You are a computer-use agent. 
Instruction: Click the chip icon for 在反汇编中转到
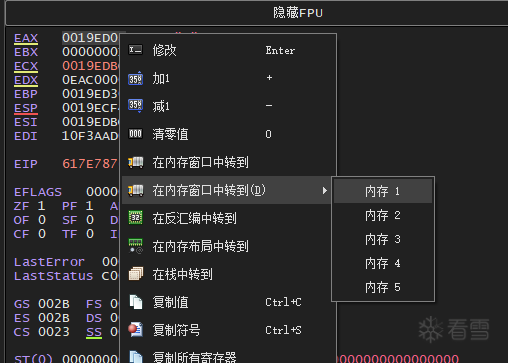coord(135,218)
